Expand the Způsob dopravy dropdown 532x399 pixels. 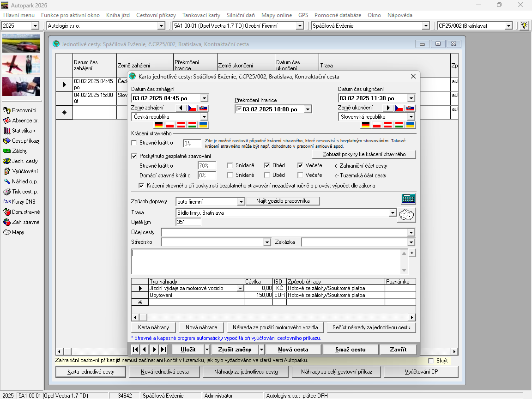click(x=241, y=201)
